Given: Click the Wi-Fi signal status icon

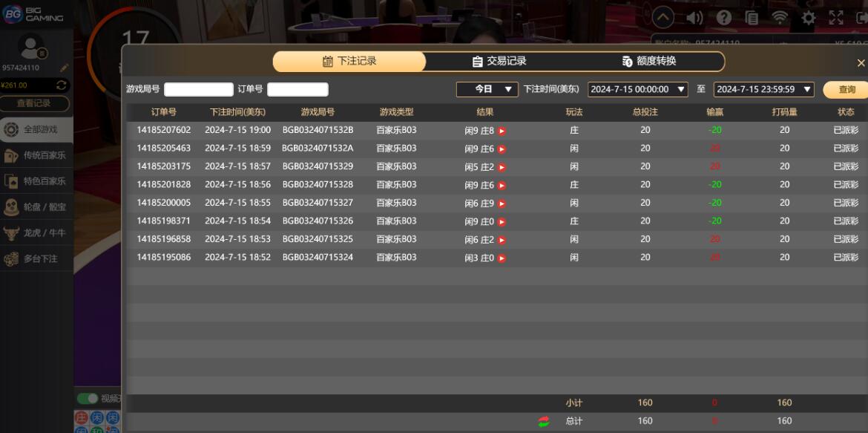Looking at the screenshot, I should tap(780, 18).
